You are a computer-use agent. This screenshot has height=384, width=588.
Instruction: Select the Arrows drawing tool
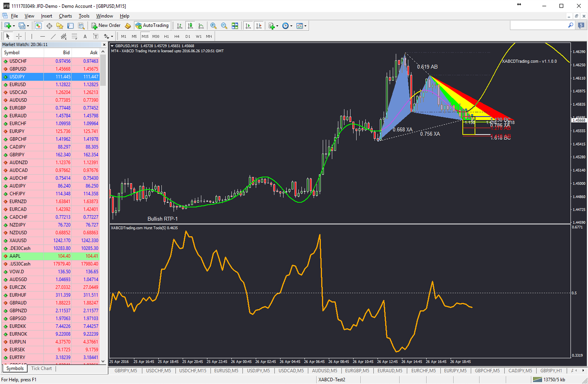pyautogui.click(x=106, y=36)
